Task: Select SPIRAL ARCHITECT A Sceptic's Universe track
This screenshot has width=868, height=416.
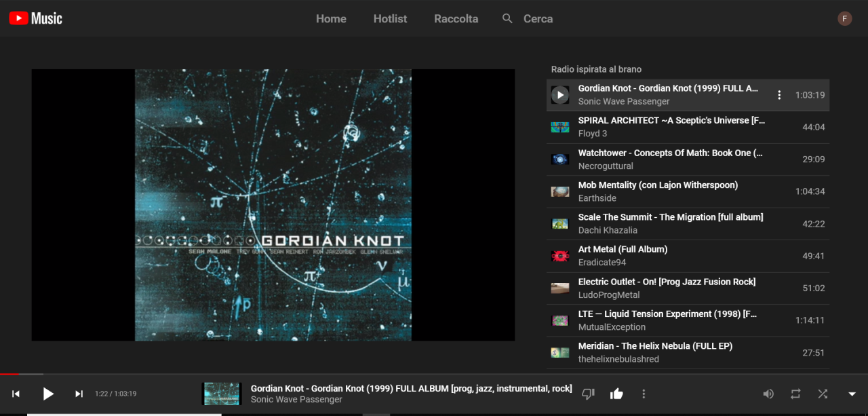Action: 688,127
